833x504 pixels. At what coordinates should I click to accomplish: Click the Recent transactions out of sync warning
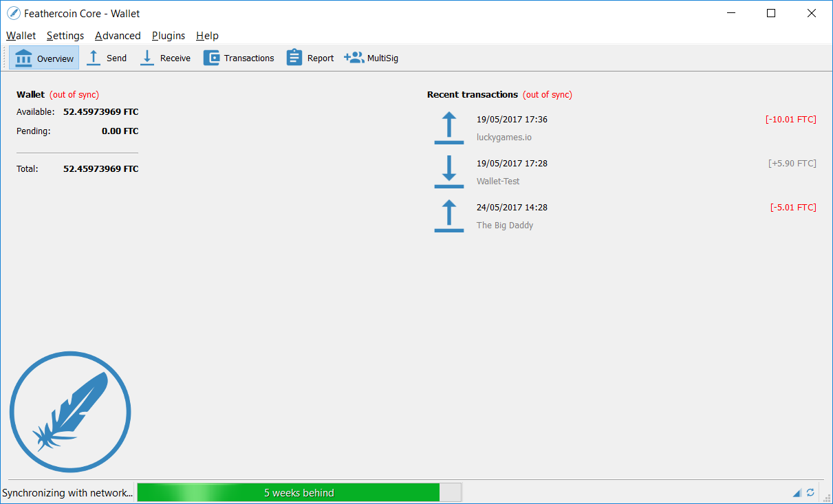point(548,95)
